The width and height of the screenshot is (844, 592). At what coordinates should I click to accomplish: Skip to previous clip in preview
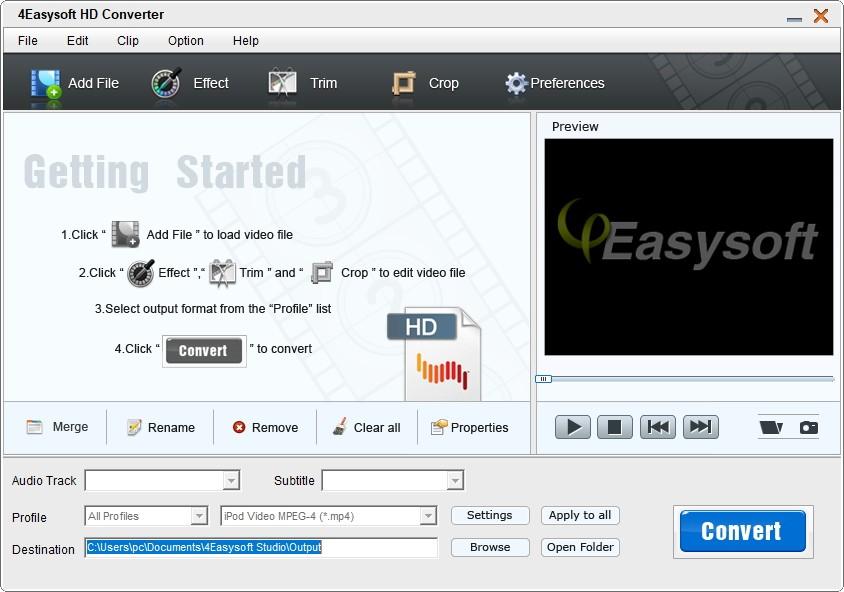click(x=658, y=427)
